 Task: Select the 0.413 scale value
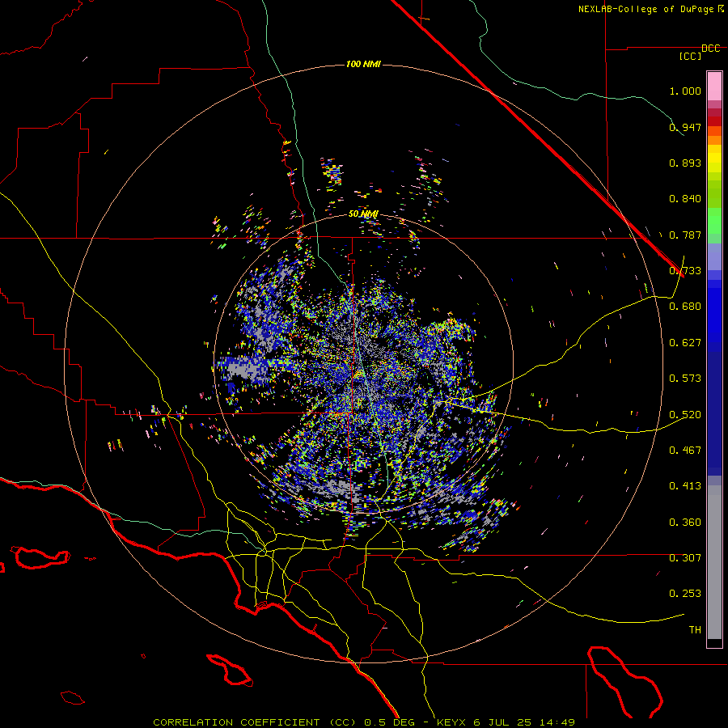tap(685, 486)
